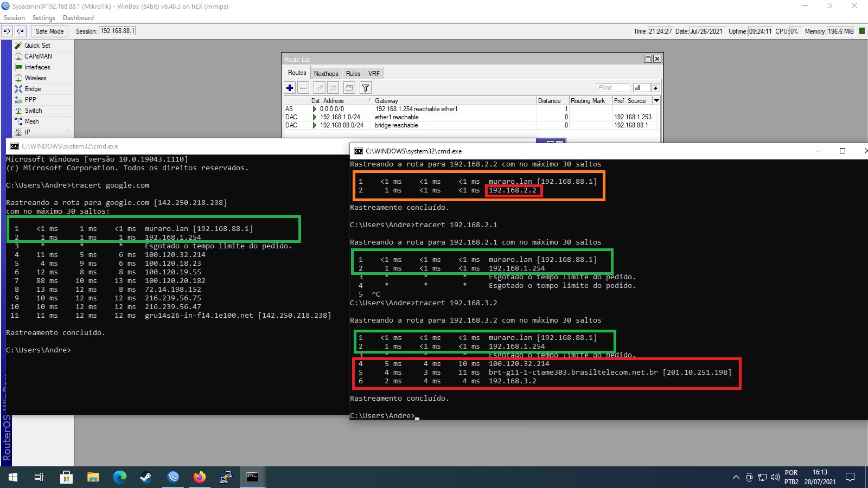Viewport: 868px width, 488px height.
Task: Open the Route List column chooser dropdown
Action: tap(656, 101)
